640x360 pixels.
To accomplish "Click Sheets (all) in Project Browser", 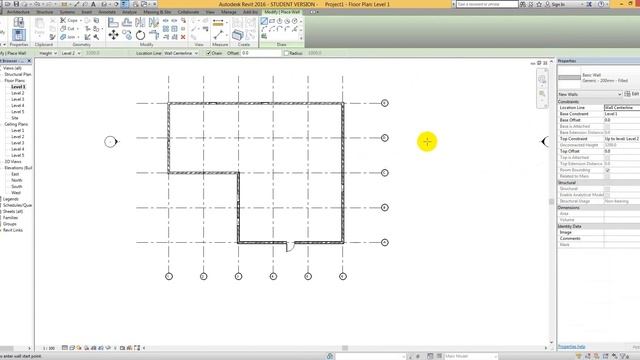I will tap(13, 211).
